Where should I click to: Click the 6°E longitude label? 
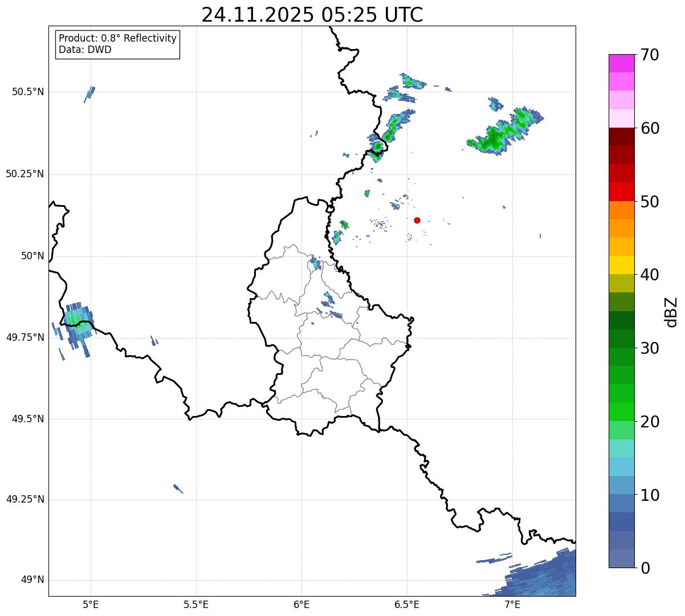[301, 604]
